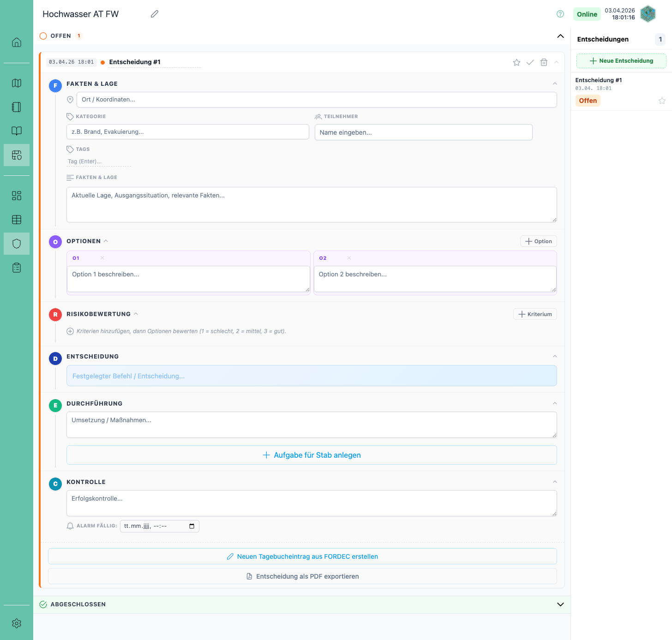Delete Entscheidung #1 with trash icon
This screenshot has height=640, width=672.
click(x=544, y=62)
